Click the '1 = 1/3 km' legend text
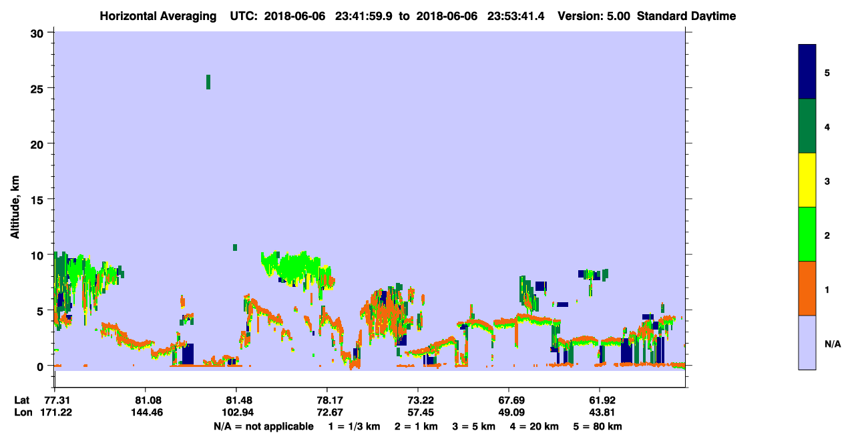The width and height of the screenshot is (868, 445). pyautogui.click(x=353, y=426)
